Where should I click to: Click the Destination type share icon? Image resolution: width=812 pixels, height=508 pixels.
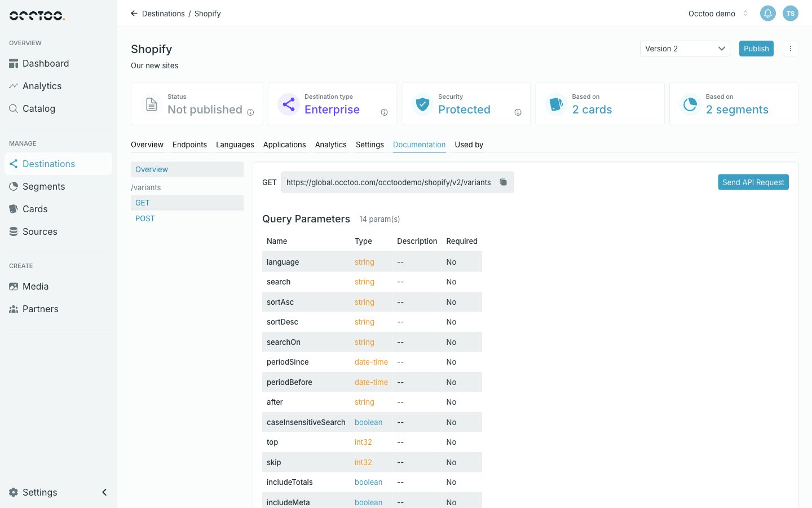(x=289, y=104)
